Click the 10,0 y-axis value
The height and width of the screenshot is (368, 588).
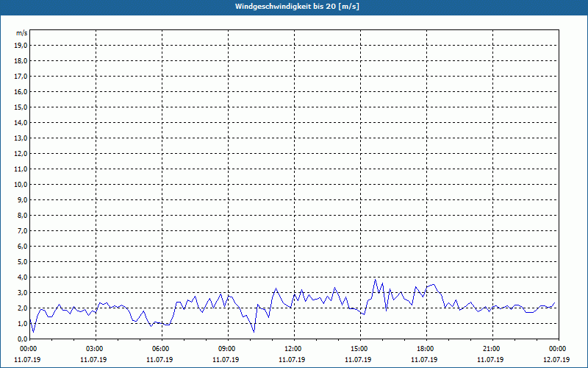click(21, 184)
